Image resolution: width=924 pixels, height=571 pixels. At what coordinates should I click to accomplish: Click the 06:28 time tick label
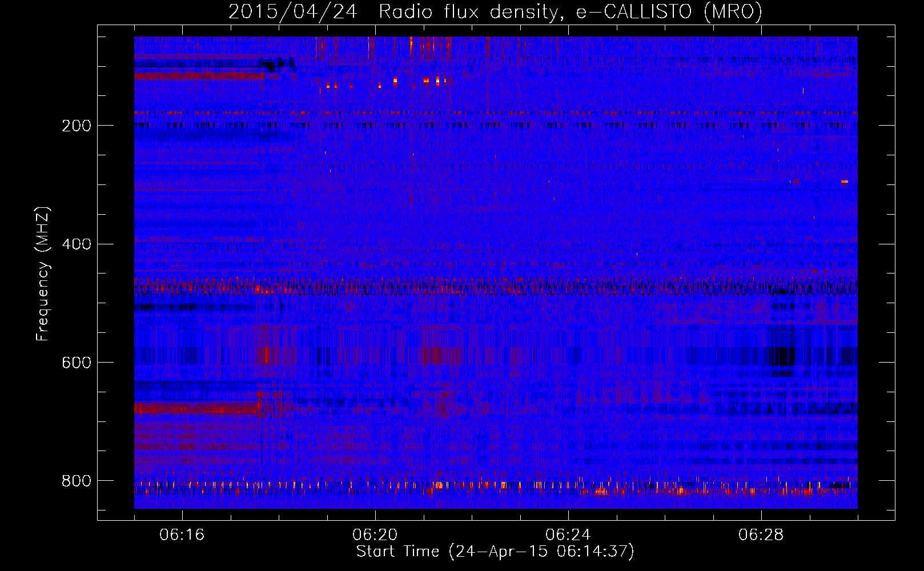[761, 535]
